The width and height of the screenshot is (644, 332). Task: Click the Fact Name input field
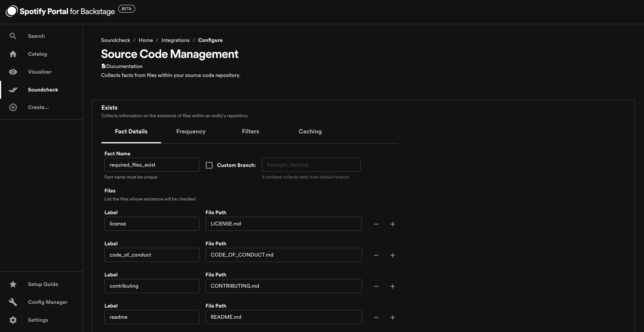(152, 165)
